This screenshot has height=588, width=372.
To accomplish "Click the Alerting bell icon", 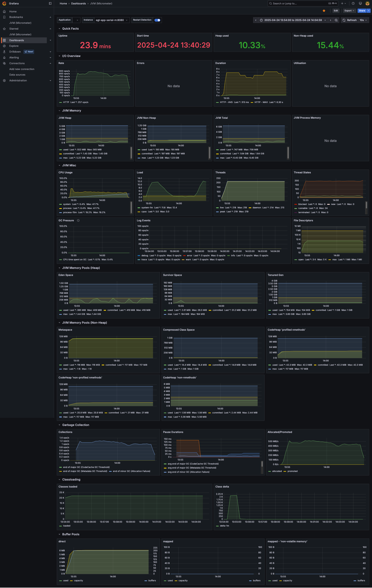I will [x=4, y=58].
